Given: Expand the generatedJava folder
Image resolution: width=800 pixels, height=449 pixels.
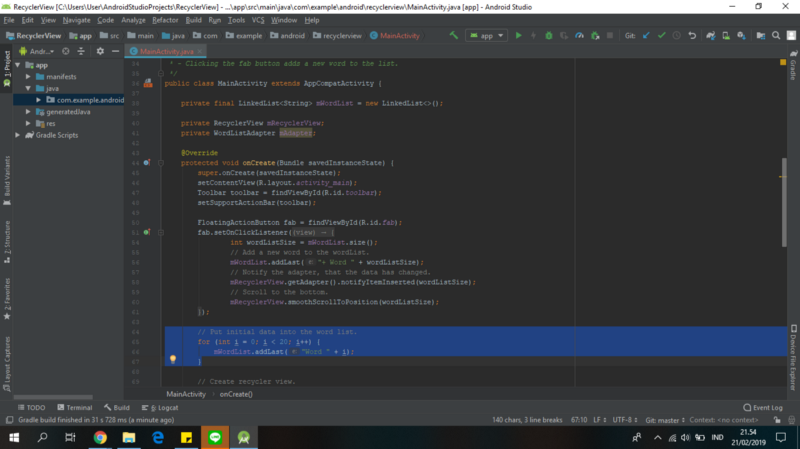Looking at the screenshot, I should click(28, 112).
